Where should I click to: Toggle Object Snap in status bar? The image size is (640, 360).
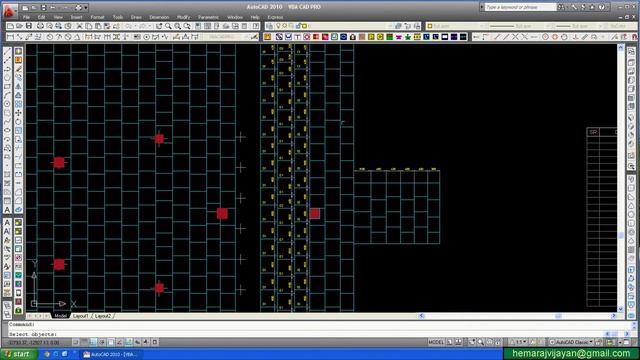coord(111,342)
